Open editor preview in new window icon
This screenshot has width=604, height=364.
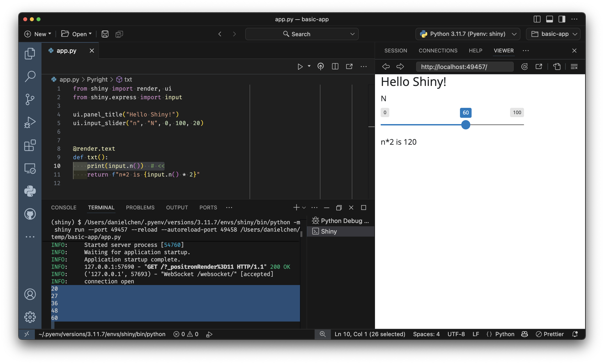(349, 66)
